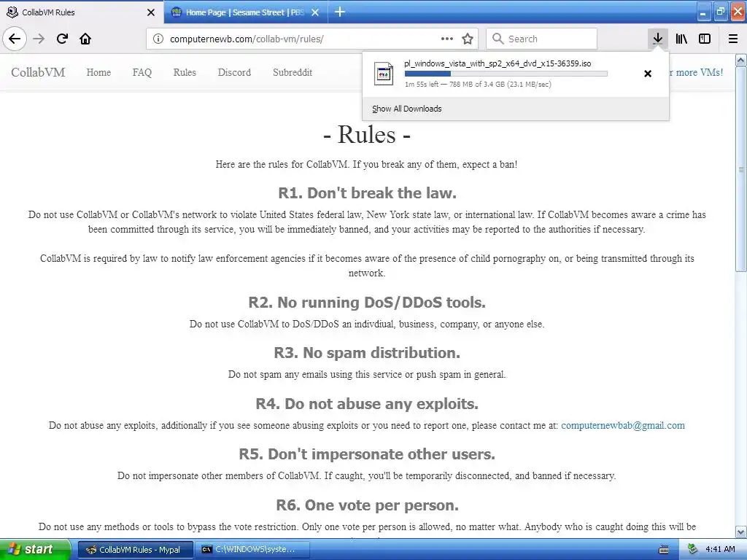Open the Discord nav link
The width and height of the screenshot is (747, 560).
click(234, 72)
